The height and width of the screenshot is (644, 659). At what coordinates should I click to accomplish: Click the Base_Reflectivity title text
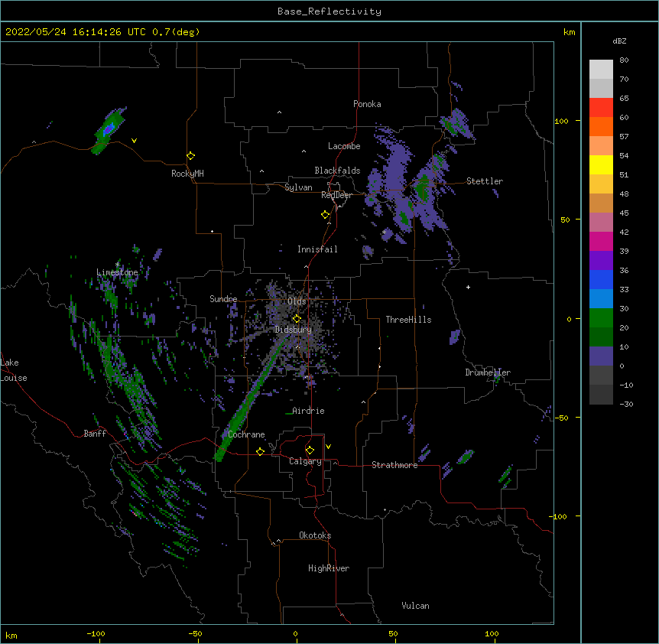click(329, 11)
